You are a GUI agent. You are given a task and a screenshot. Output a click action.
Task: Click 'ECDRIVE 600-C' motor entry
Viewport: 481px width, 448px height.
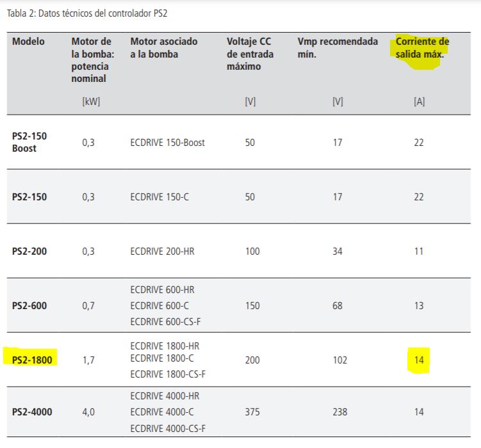pos(159,305)
